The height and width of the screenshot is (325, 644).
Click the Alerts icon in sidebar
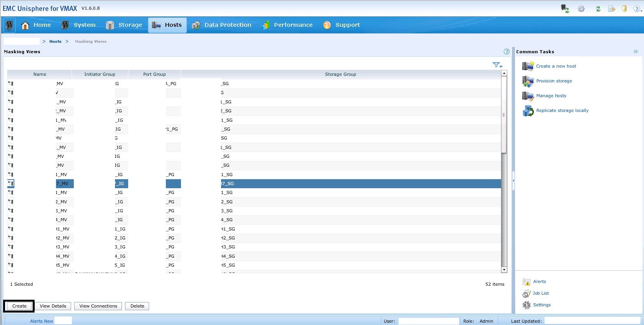pos(526,282)
